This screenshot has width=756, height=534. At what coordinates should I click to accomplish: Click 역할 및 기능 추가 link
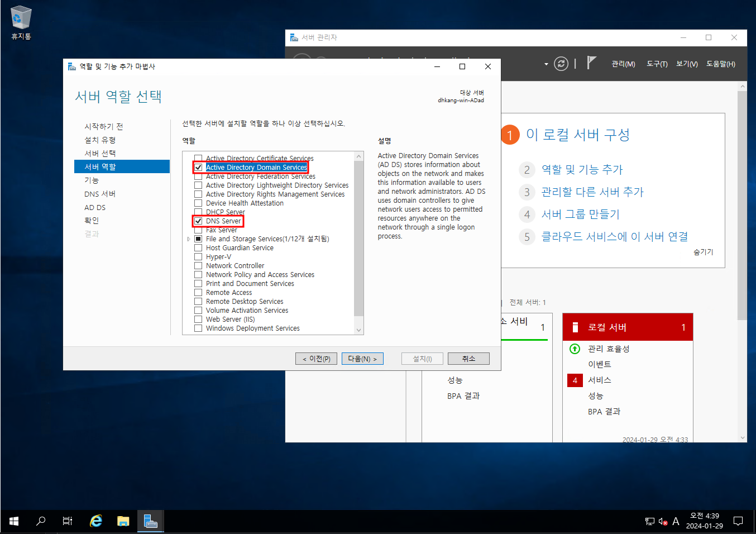tap(582, 169)
